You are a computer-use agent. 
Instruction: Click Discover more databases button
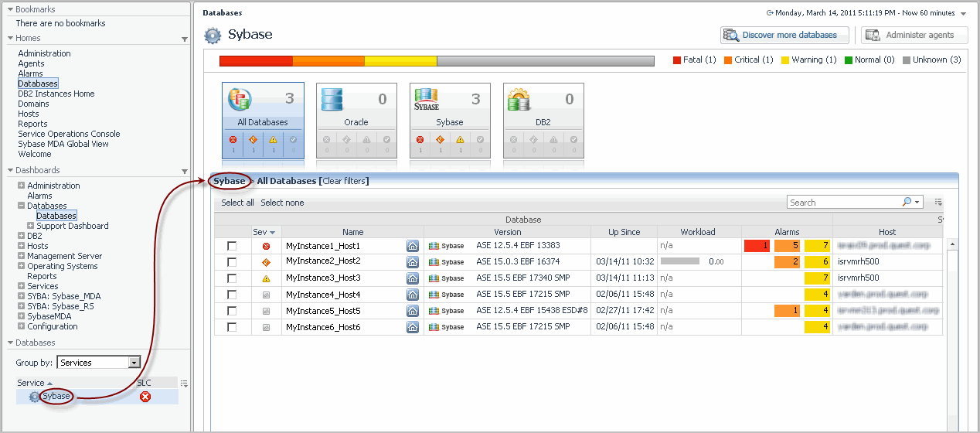(x=784, y=35)
